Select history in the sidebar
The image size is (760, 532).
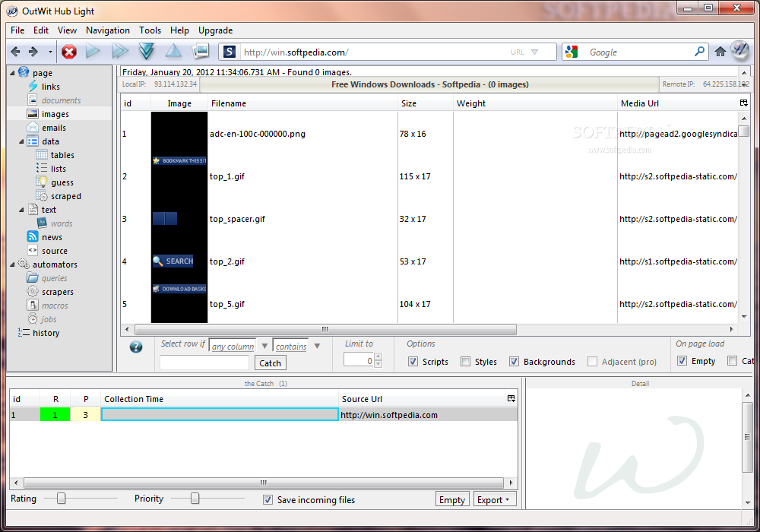[x=46, y=333]
